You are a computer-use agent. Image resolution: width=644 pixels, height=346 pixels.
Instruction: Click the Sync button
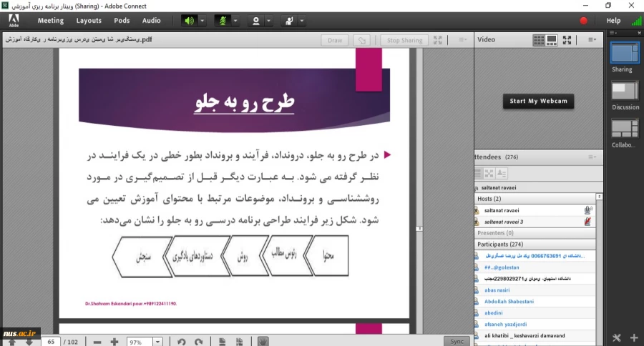coord(457,342)
